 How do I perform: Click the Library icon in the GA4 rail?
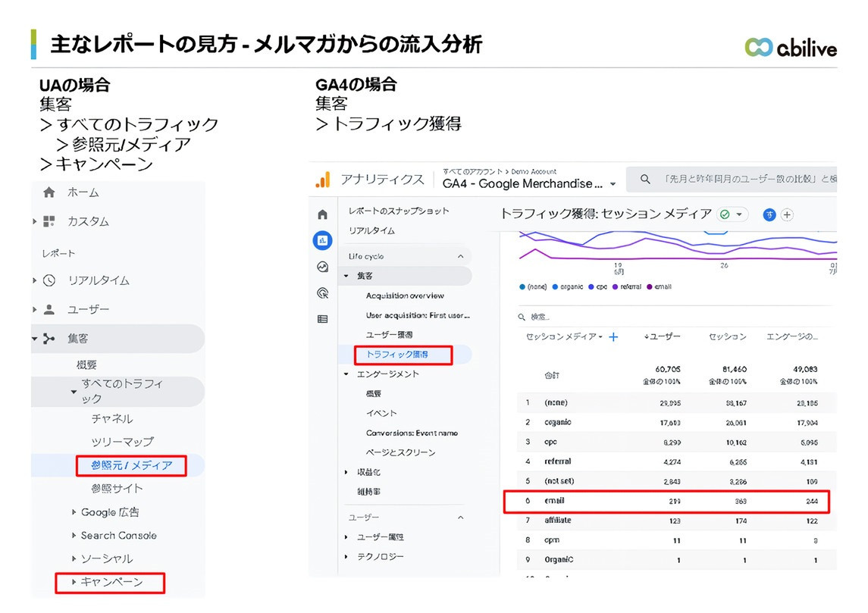(x=324, y=320)
